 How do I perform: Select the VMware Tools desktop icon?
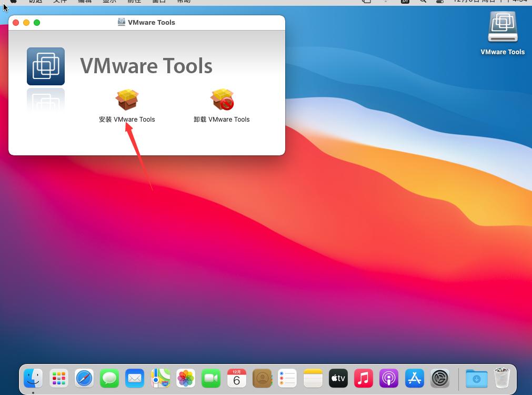[502, 26]
